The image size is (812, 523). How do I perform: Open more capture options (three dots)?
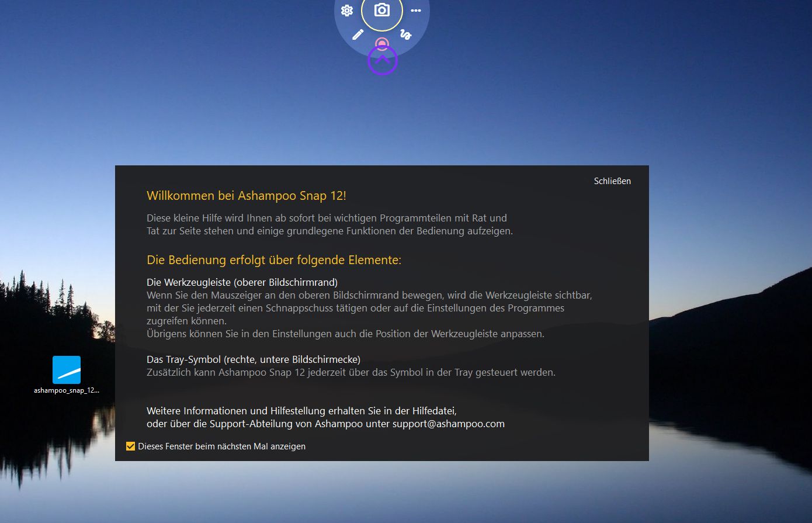pos(416,11)
